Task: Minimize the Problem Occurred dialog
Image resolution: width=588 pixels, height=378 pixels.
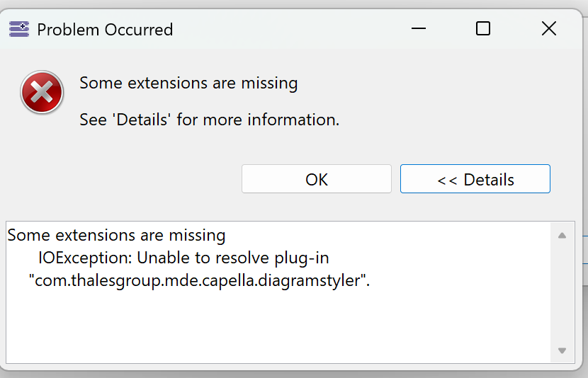Action: pyautogui.click(x=417, y=28)
